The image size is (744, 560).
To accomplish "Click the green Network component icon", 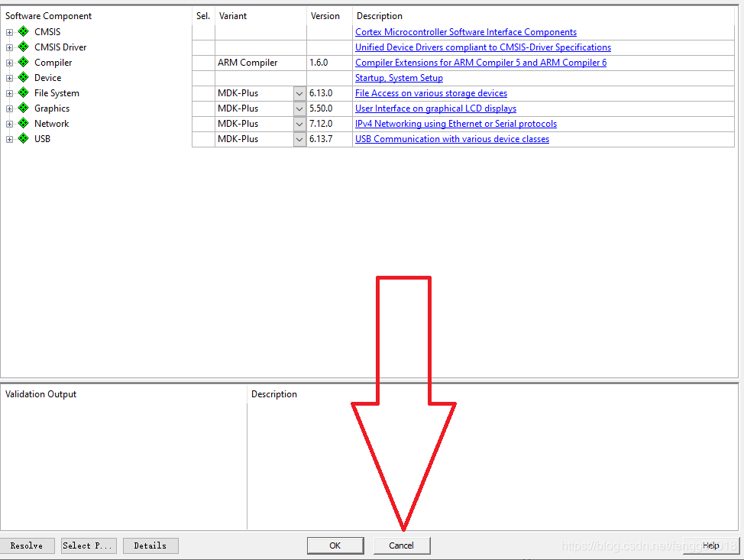I will pos(23,124).
